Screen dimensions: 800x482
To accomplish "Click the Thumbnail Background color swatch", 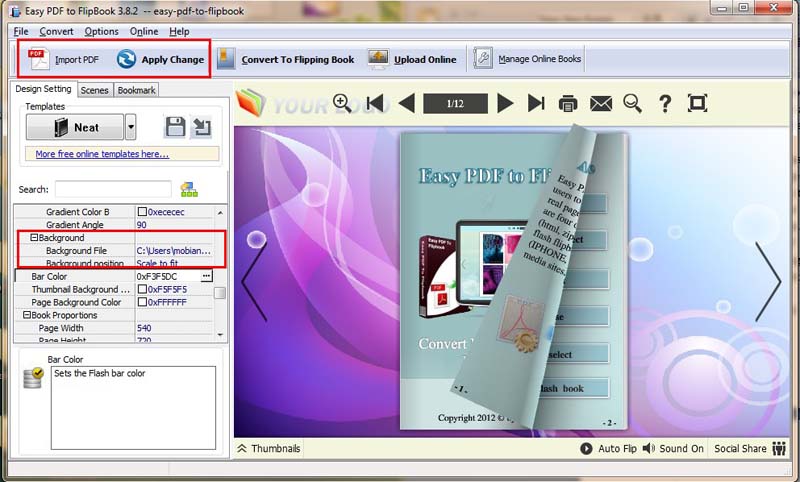I will pos(142,289).
